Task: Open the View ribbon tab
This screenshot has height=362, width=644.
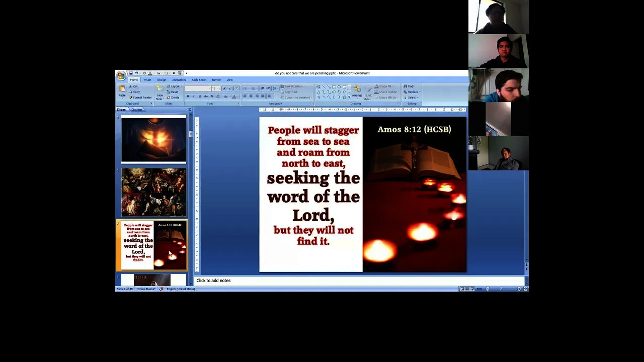Action: tap(229, 80)
